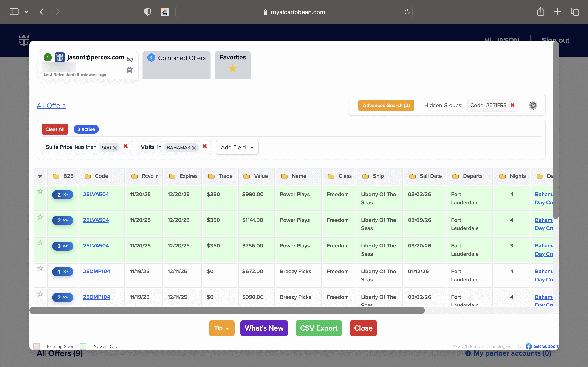Viewport: 588px width, 367px height.
Task: Remove the Suite Price filter with red X
Action: pos(126,146)
